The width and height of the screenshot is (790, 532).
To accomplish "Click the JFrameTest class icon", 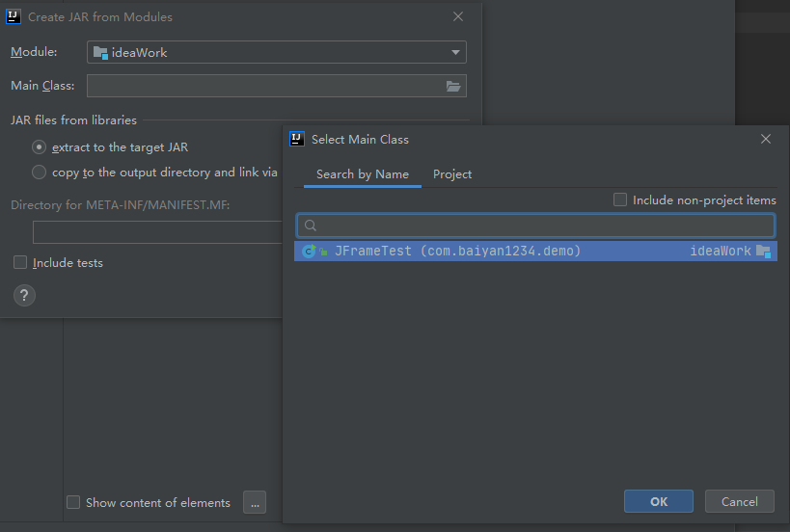I will pyautogui.click(x=309, y=252).
